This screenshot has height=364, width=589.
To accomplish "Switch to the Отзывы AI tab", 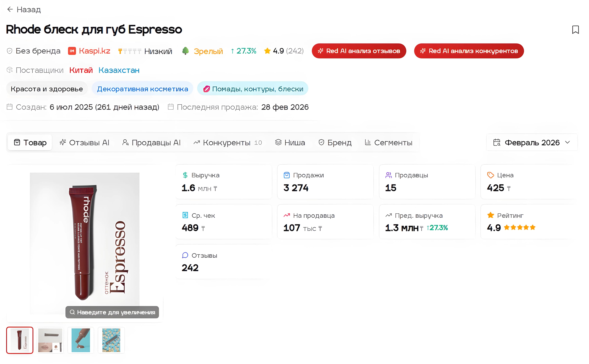I will coord(85,142).
